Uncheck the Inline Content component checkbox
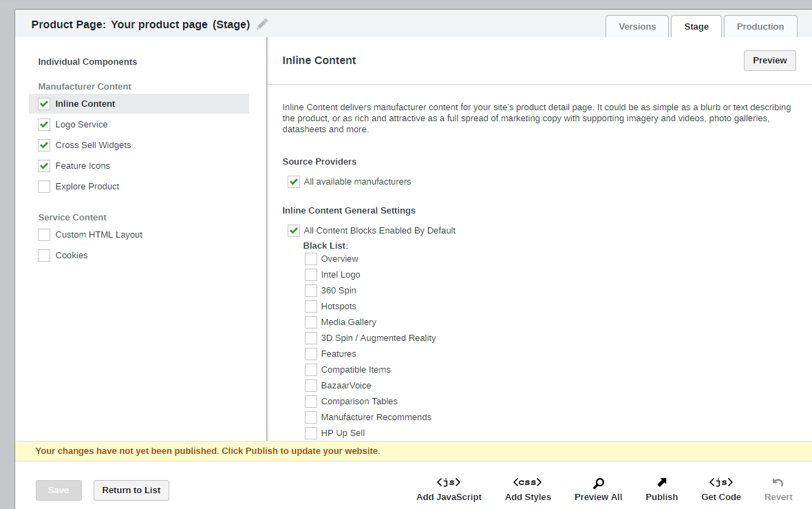 pos(44,104)
